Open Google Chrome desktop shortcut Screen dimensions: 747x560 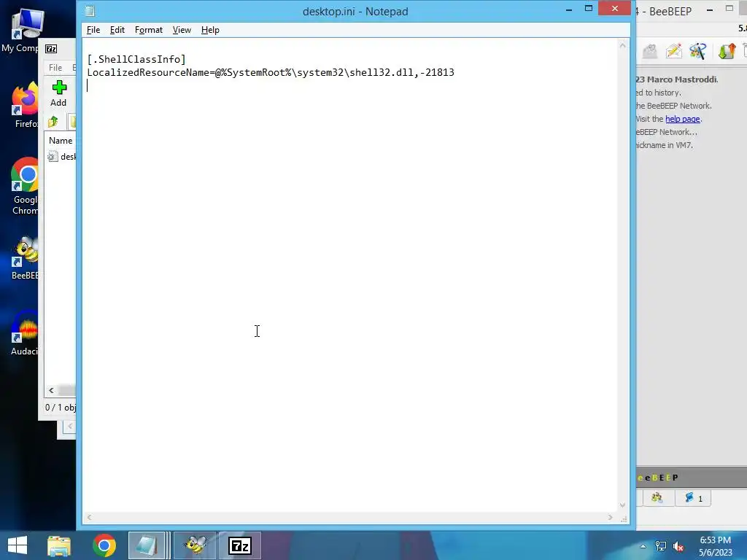tap(25, 187)
